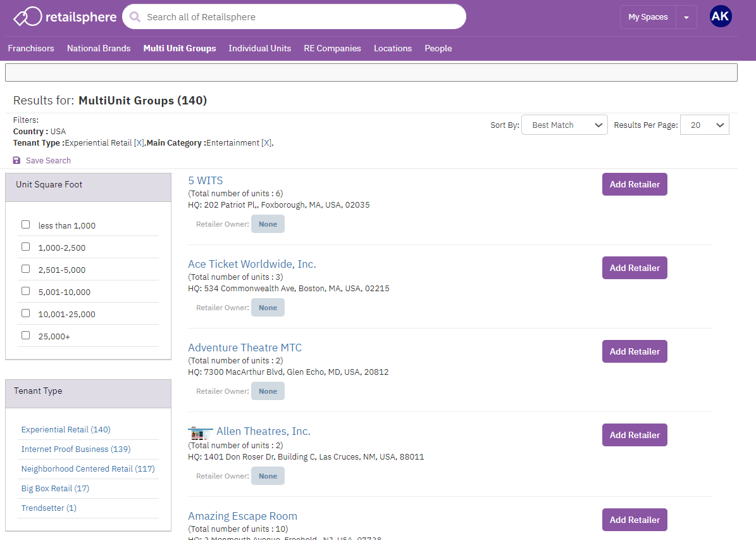Select the 5,001-10,000 checkbox
This screenshot has height=540, width=756.
click(x=25, y=291)
